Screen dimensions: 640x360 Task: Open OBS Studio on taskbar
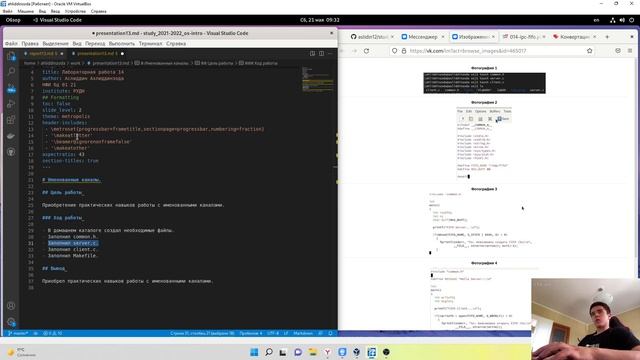(386, 352)
